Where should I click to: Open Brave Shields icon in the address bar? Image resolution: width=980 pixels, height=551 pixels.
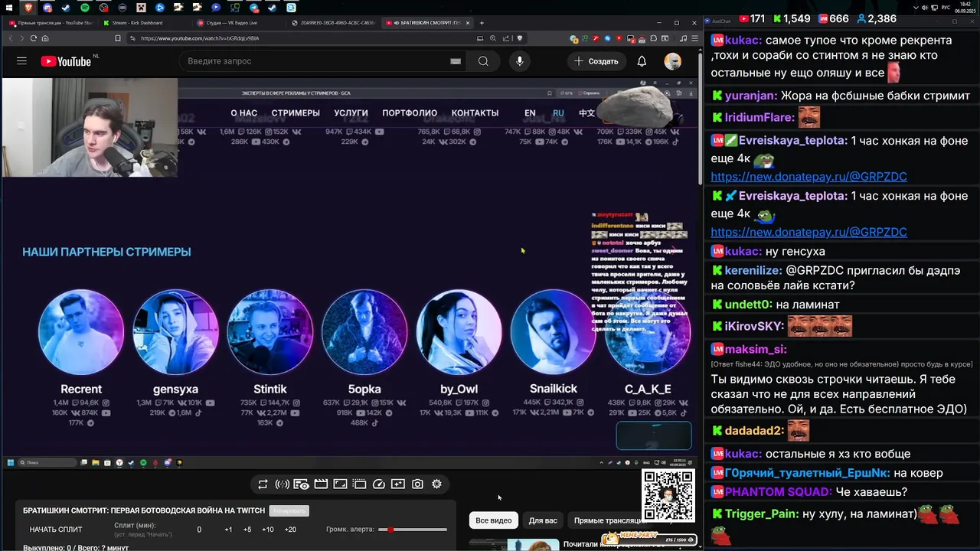click(x=520, y=38)
